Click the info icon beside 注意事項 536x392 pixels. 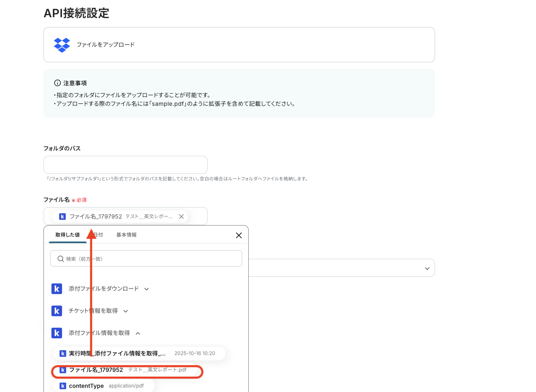click(57, 82)
